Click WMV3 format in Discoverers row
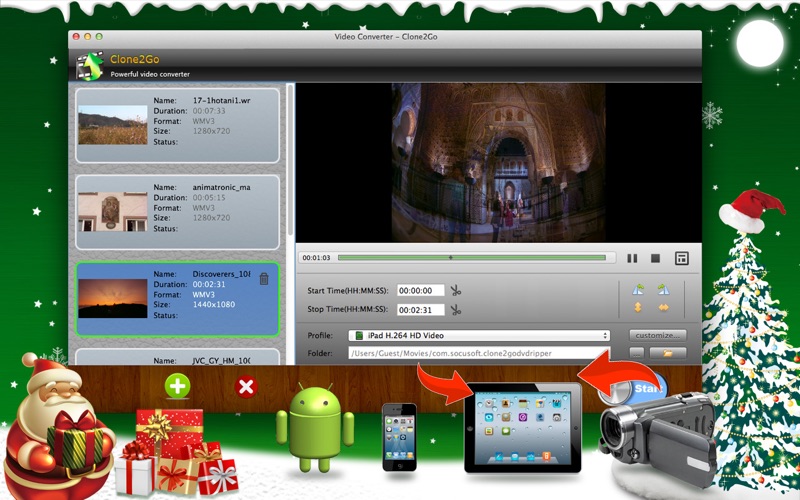Image resolution: width=800 pixels, height=500 pixels. click(x=204, y=294)
